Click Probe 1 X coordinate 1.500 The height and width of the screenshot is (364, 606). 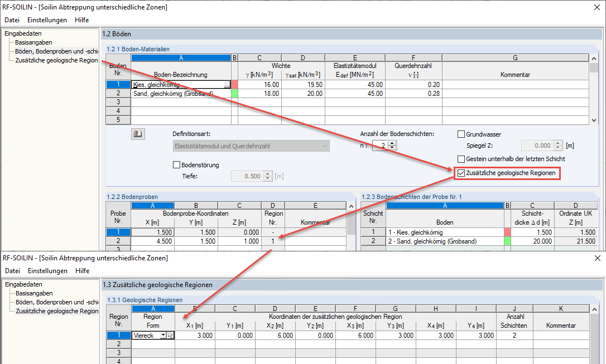coord(153,232)
